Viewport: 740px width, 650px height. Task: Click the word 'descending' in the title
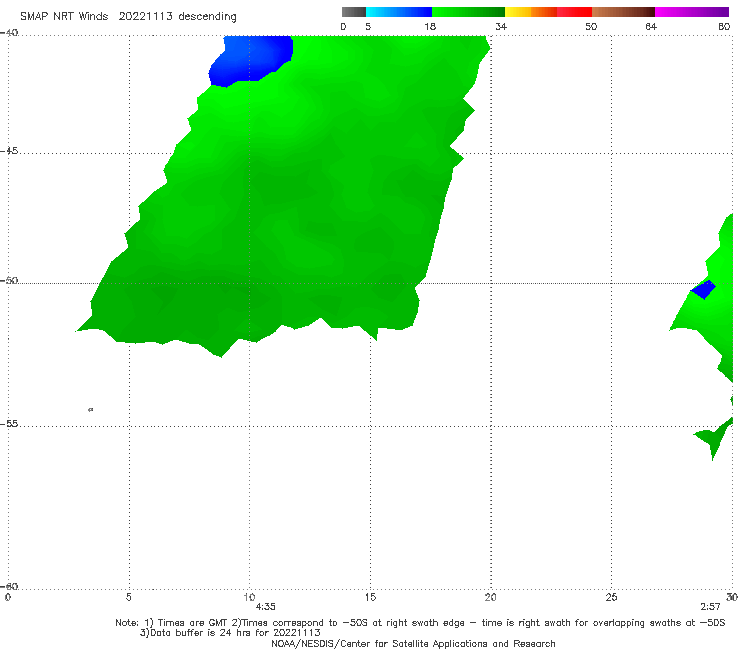click(x=208, y=17)
